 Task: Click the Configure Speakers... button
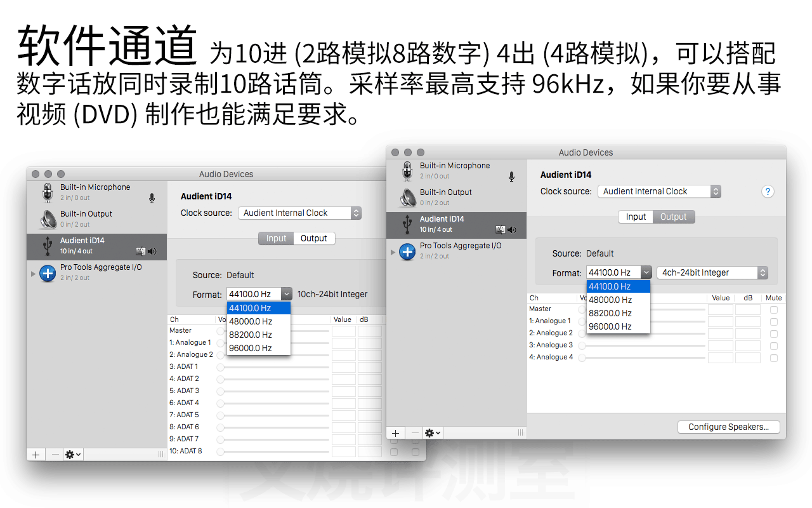(729, 427)
